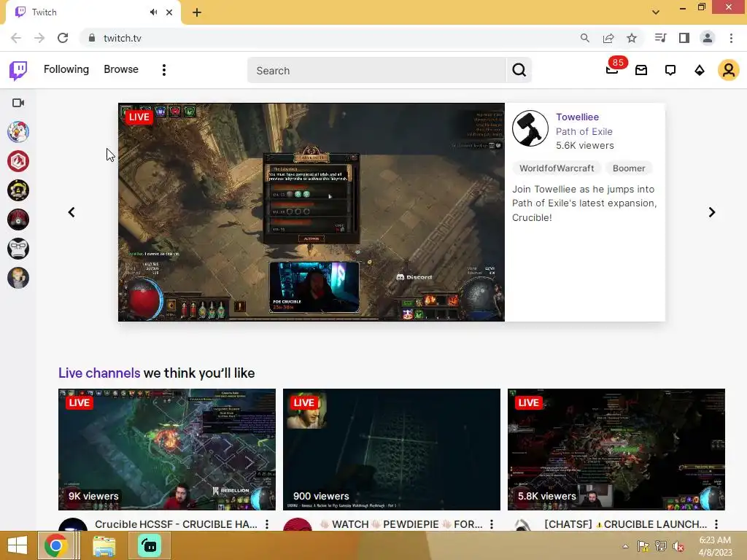This screenshot has width=747, height=560.
Task: Open options menu for [CHATSF] CRUCIBLE LAUNCH stream
Action: pos(716,524)
